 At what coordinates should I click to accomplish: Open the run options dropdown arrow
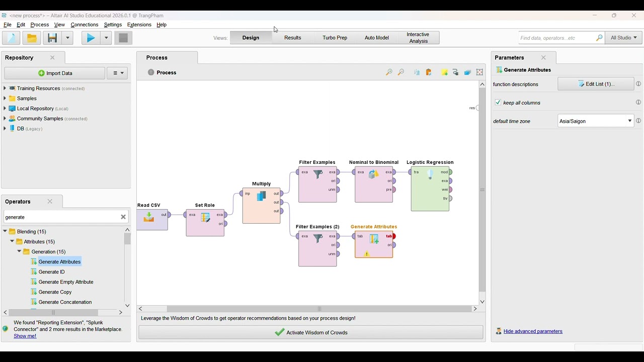[x=106, y=38]
